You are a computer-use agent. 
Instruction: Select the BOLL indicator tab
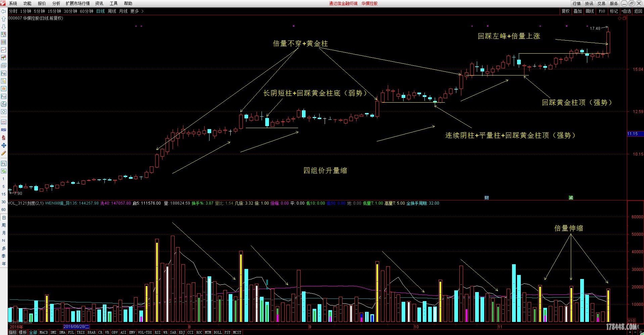click(218, 332)
